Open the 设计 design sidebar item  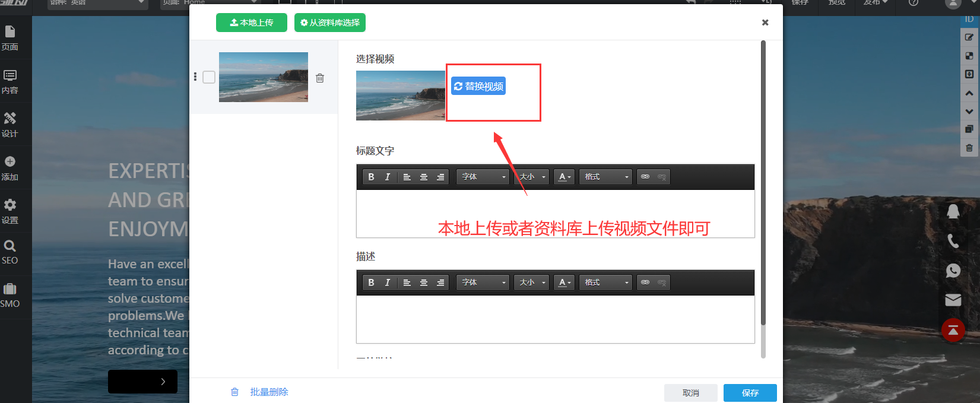pyautogui.click(x=10, y=125)
